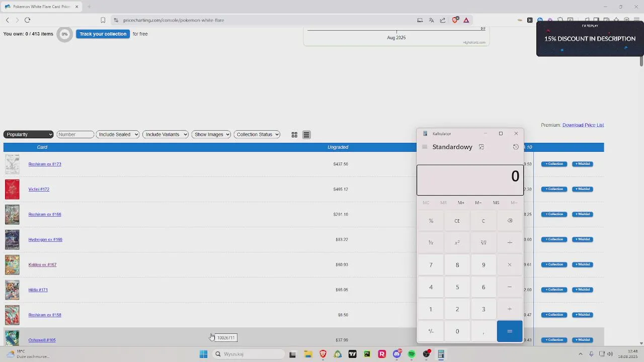Image resolution: width=644 pixels, height=362 pixels.
Task: Click the reciprocal 1/x key
Action: [x=431, y=243]
